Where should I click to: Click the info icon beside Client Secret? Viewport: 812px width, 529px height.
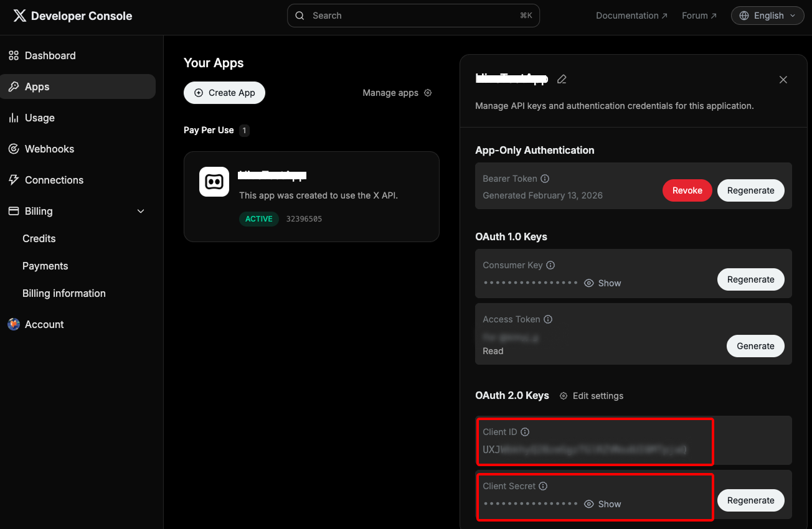pyautogui.click(x=543, y=486)
